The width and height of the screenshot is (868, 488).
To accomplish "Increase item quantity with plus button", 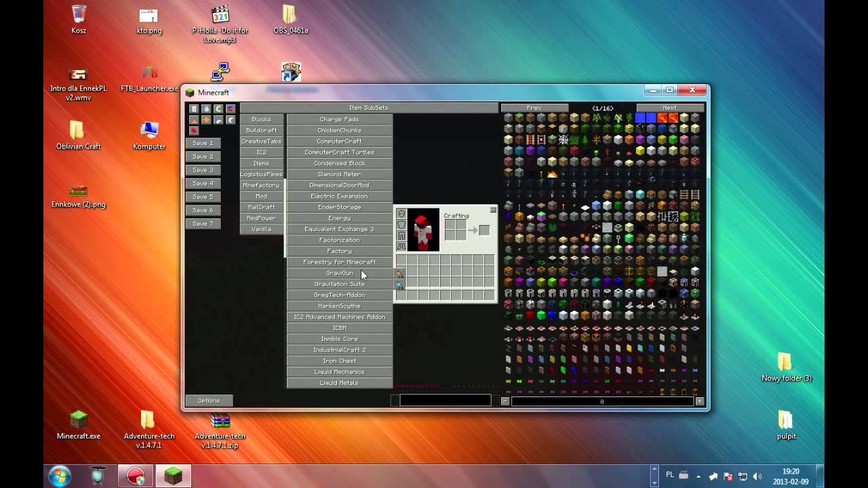I will [x=700, y=401].
